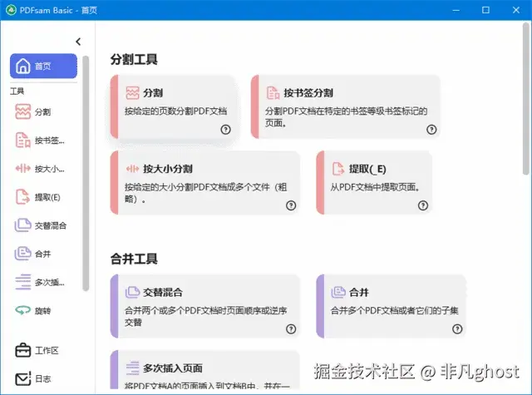Show help for the 分割 card
532x395 pixels.
(225, 129)
